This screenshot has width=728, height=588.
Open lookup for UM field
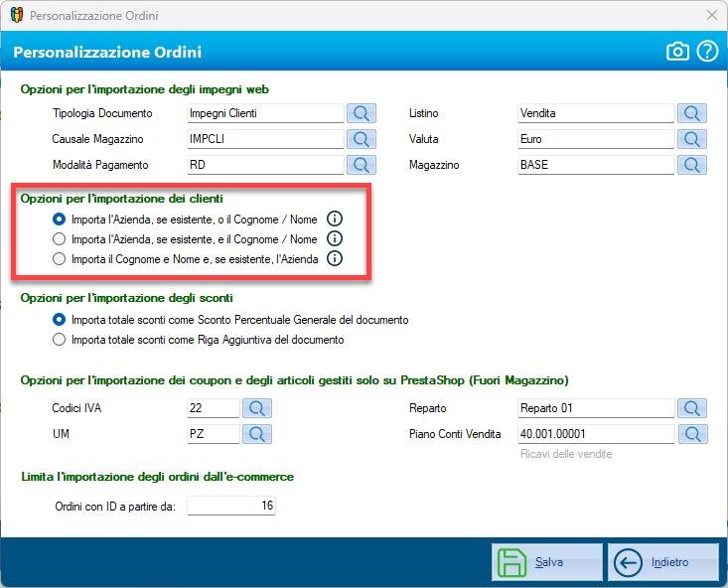[257, 434]
